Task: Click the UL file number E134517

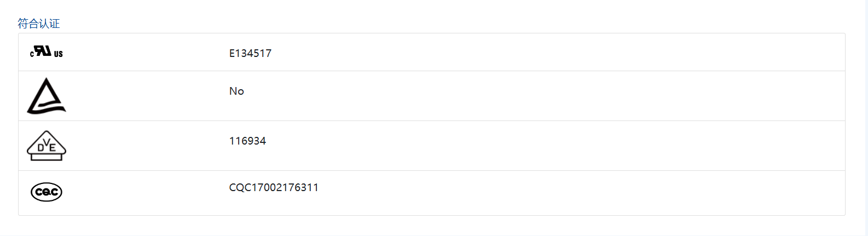Action: coord(250,53)
